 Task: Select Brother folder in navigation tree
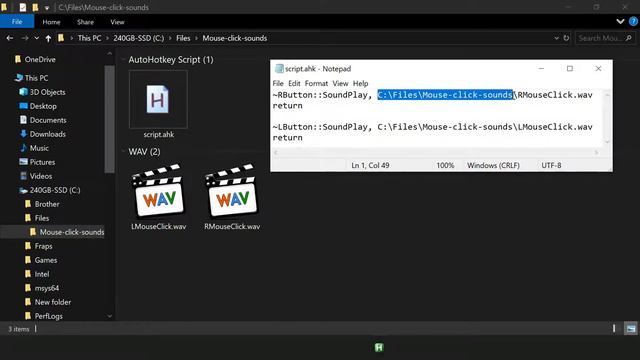click(47, 204)
